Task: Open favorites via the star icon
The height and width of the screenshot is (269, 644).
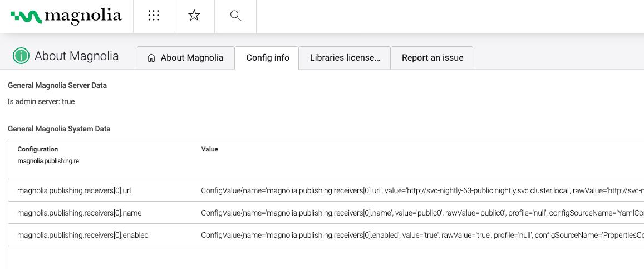Action: [x=194, y=16]
